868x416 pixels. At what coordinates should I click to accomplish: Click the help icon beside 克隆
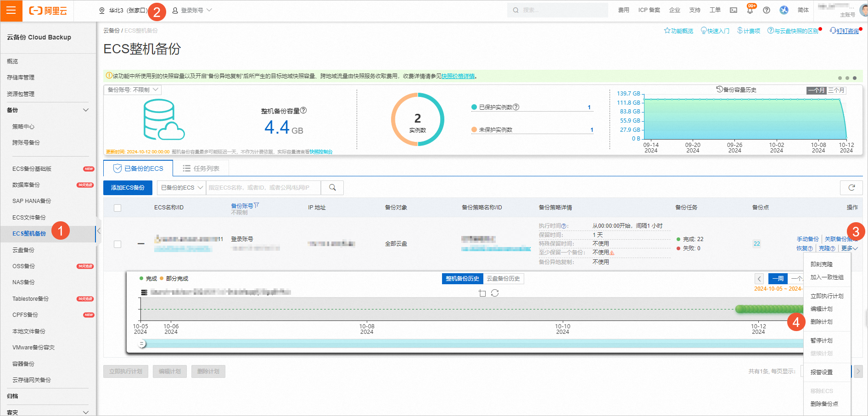pyautogui.click(x=833, y=248)
